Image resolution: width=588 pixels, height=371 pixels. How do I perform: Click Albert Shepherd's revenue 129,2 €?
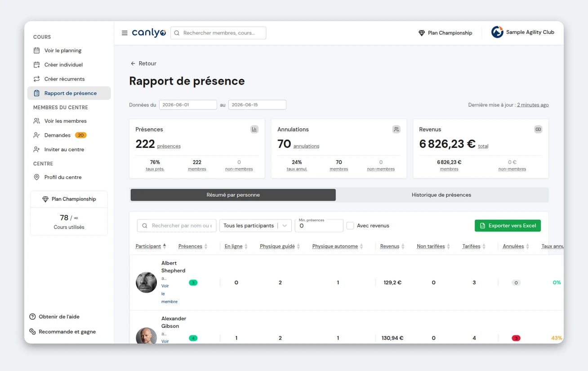tap(392, 283)
